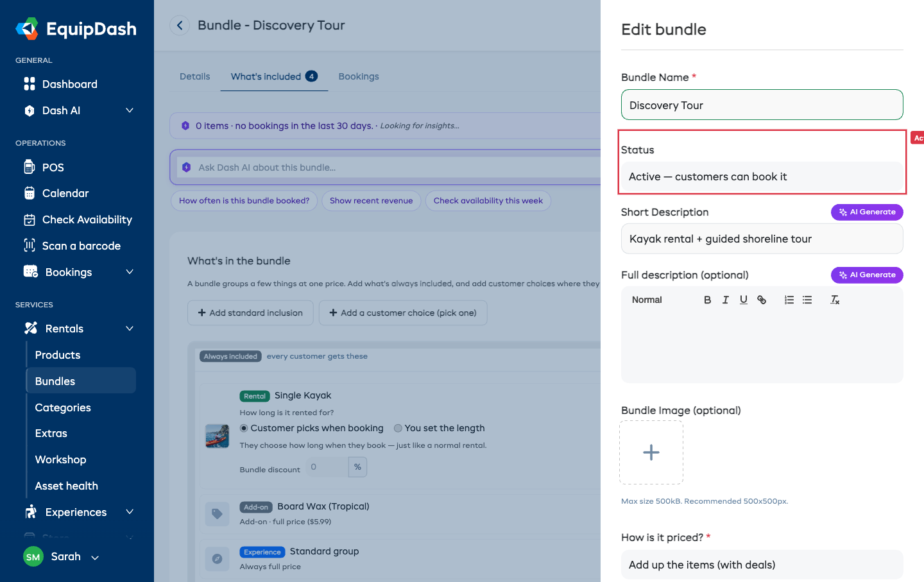Expand the Experiences submenu chevron
The height and width of the screenshot is (582, 924).
(130, 512)
